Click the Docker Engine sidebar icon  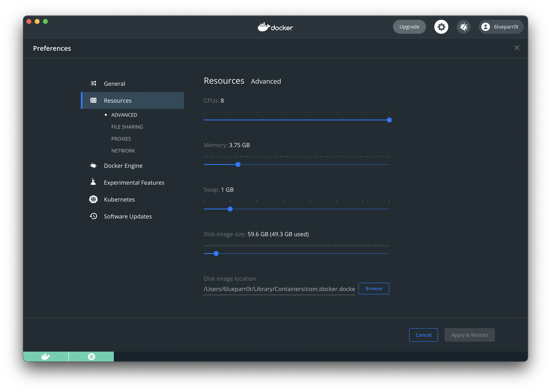click(93, 165)
